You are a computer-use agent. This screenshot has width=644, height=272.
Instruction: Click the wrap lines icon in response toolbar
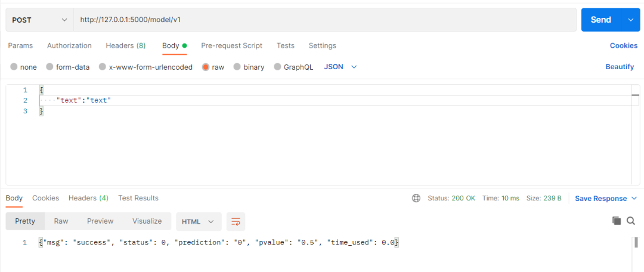click(236, 221)
